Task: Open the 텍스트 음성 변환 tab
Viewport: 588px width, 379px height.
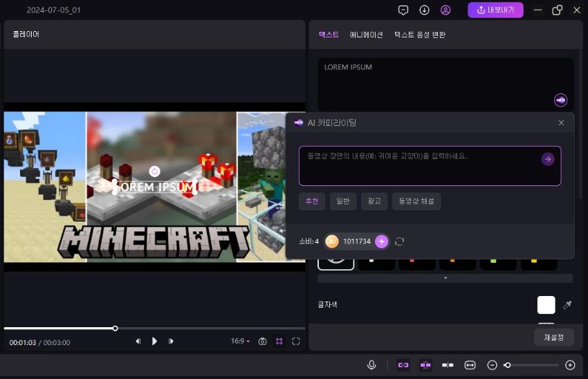Action: click(x=419, y=35)
